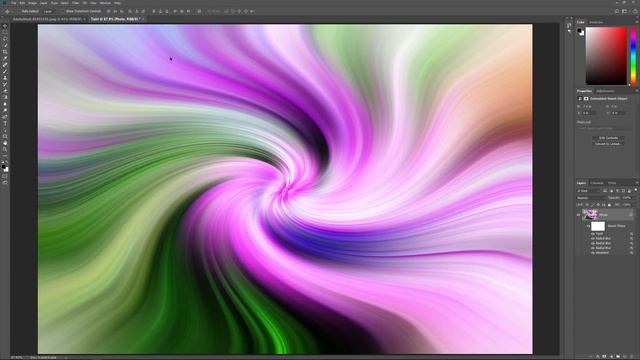This screenshot has width=640, height=360.
Task: Click the rainbow hue slider in Color panel
Action: (x=633, y=56)
